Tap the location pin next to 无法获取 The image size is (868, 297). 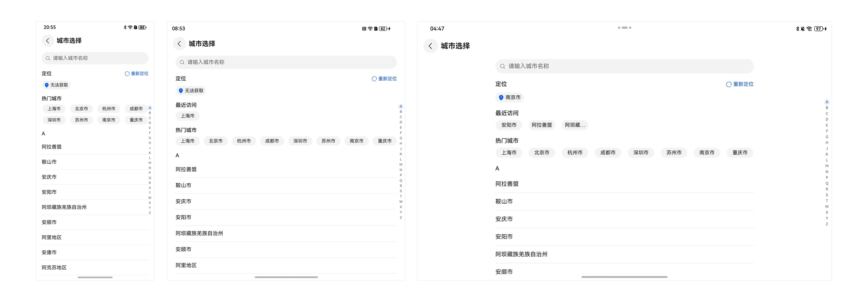tap(47, 85)
